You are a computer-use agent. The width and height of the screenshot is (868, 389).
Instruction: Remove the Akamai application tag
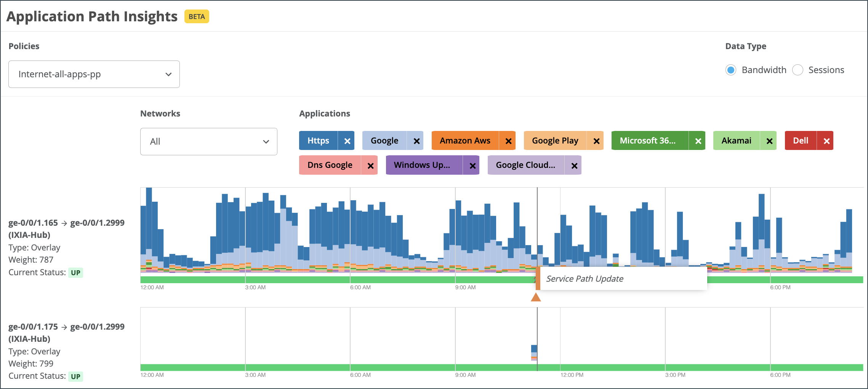[x=769, y=141]
